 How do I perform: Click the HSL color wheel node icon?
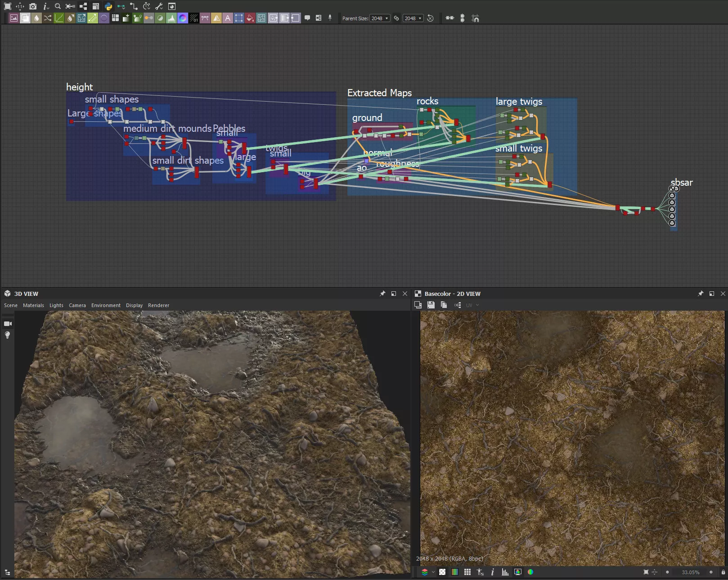[x=183, y=18]
